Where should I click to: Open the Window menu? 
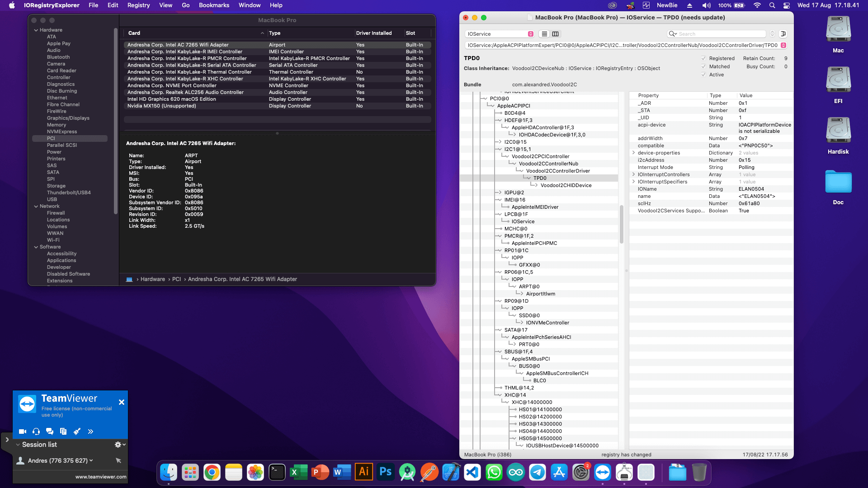click(x=250, y=5)
